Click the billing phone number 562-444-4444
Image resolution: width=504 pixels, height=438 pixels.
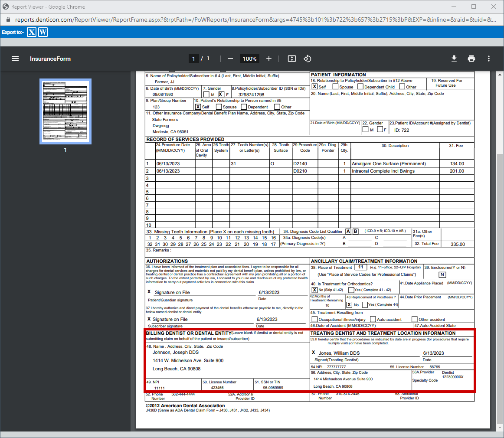tap(183, 394)
